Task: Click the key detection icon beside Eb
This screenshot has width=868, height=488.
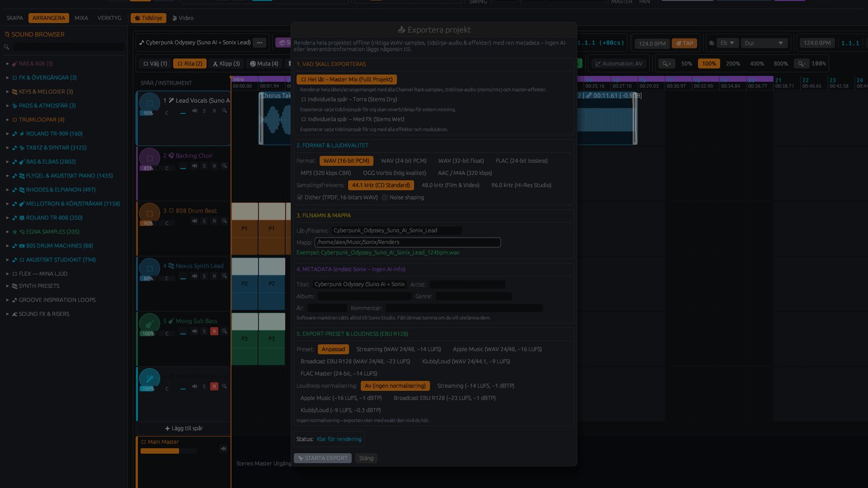Action: pos(712,43)
